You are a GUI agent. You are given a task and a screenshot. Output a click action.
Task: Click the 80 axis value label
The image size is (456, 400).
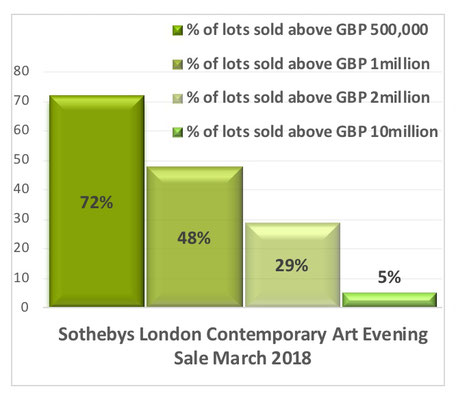(x=21, y=71)
